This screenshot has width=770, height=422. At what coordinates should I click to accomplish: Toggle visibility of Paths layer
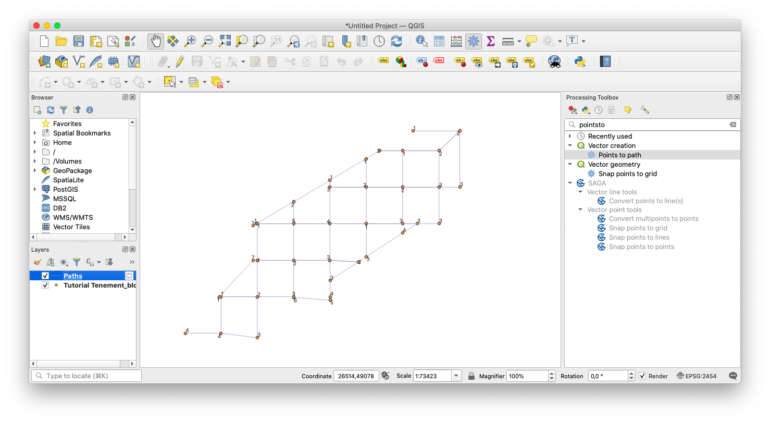(x=45, y=276)
